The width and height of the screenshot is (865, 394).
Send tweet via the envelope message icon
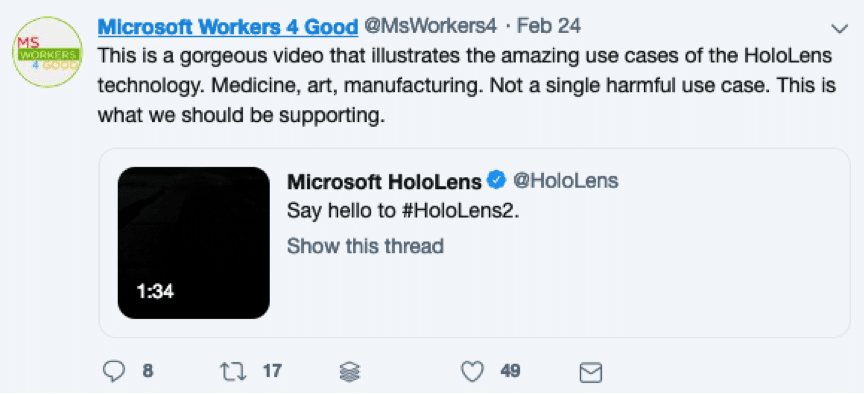pyautogui.click(x=591, y=372)
